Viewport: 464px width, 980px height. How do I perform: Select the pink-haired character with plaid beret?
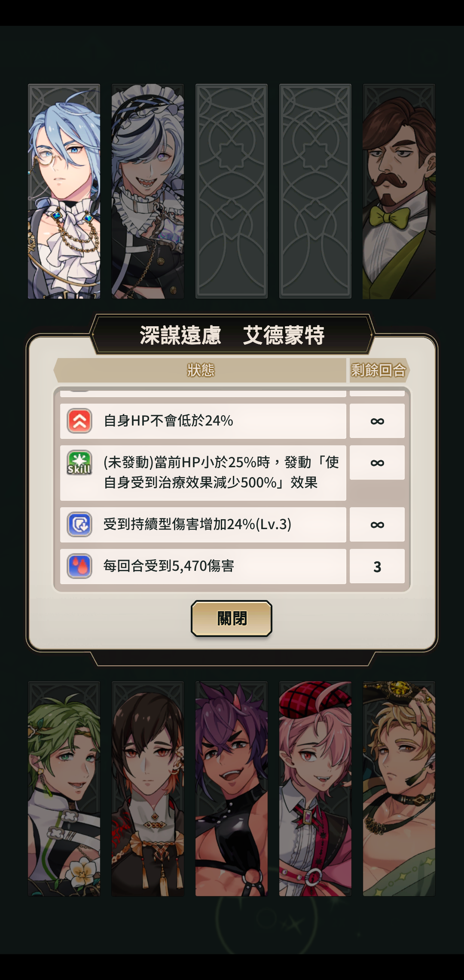coord(315,789)
